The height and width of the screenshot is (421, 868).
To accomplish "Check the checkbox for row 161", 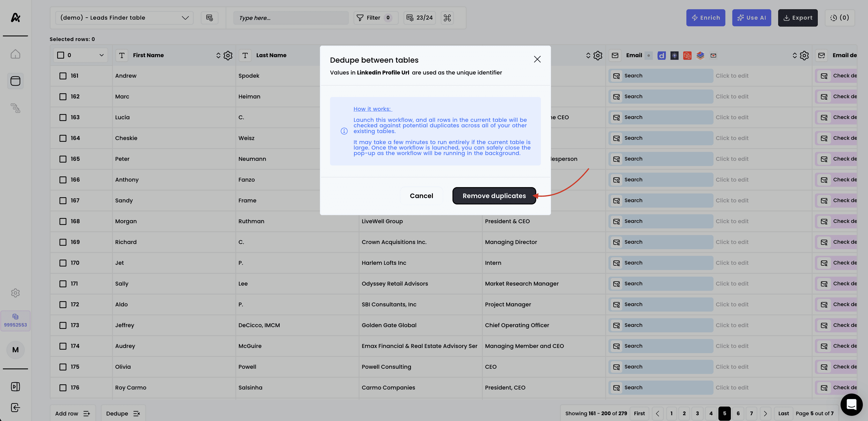I will (x=63, y=76).
